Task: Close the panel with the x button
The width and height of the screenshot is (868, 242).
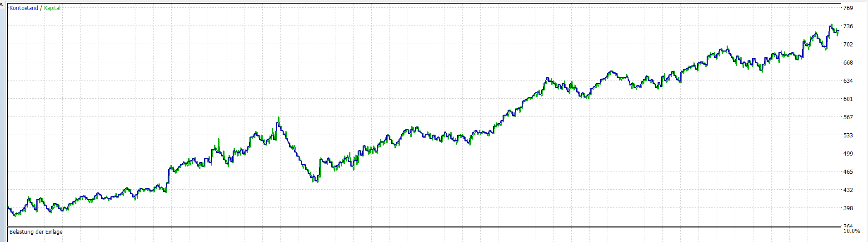Action: (x=2, y=4)
